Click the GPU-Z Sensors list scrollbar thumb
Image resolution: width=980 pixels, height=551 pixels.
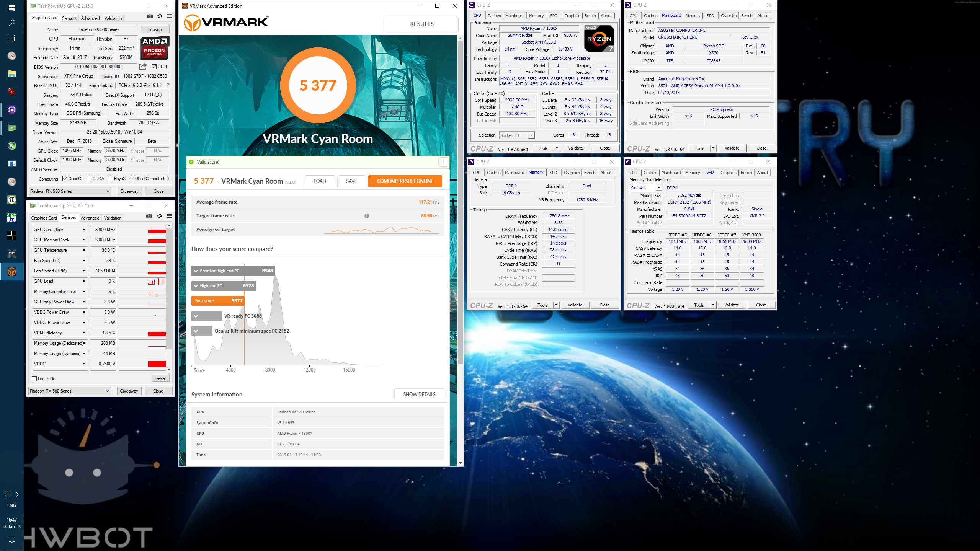tap(169, 289)
